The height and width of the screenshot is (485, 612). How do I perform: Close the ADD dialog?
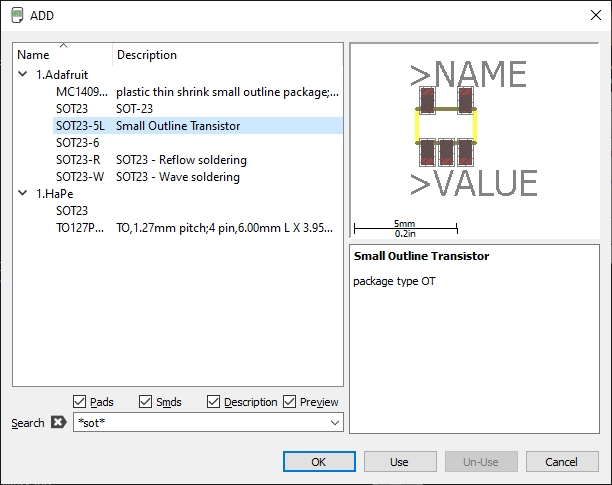pyautogui.click(x=596, y=15)
